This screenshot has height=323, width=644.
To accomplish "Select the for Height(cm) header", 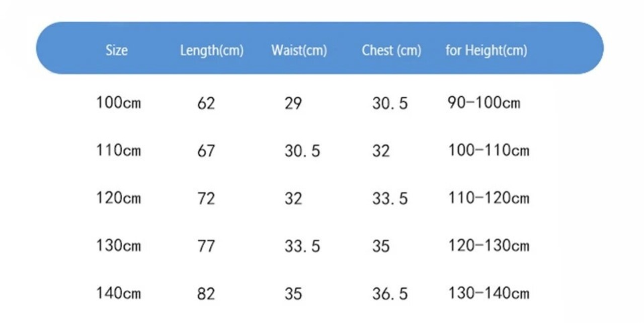I will point(486,51).
